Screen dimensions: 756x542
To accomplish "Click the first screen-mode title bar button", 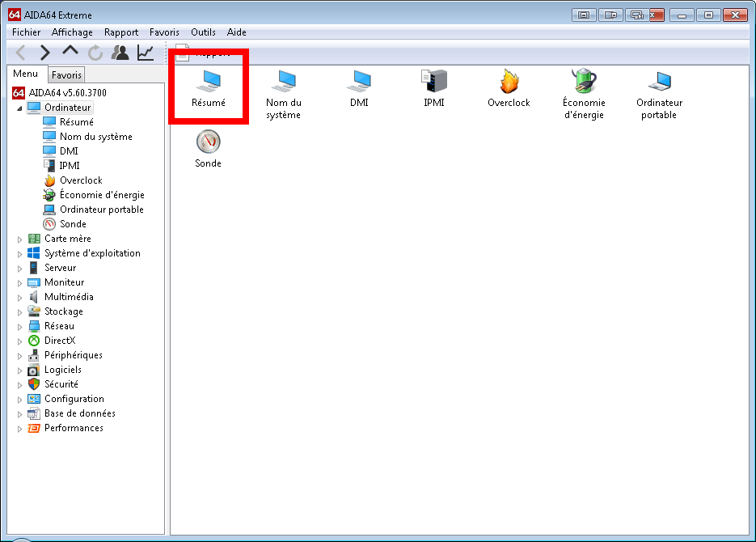I will [584, 15].
